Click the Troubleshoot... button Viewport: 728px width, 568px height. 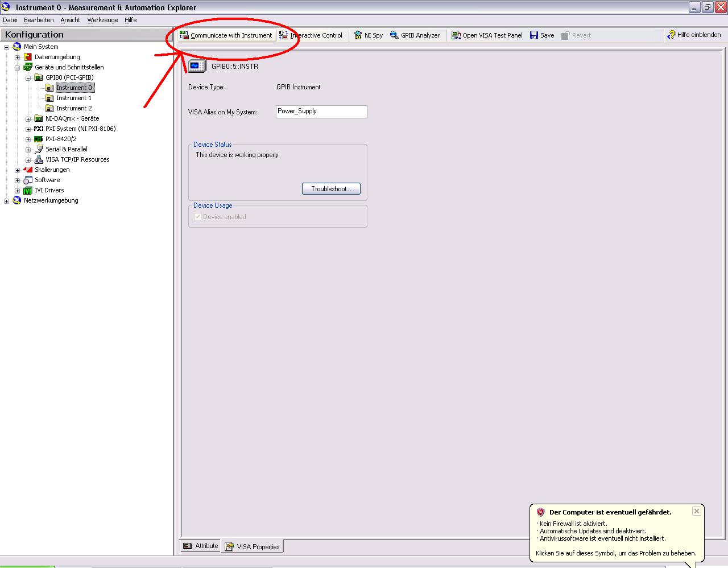pyautogui.click(x=331, y=189)
